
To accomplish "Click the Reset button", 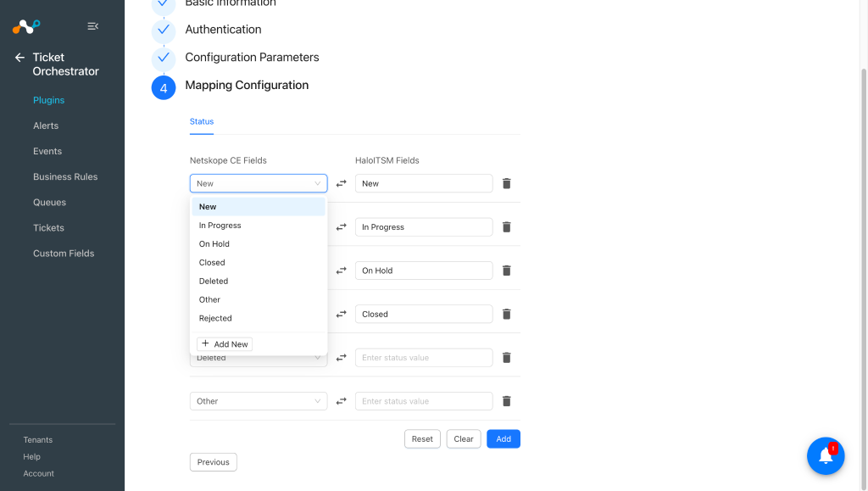I will tap(422, 439).
